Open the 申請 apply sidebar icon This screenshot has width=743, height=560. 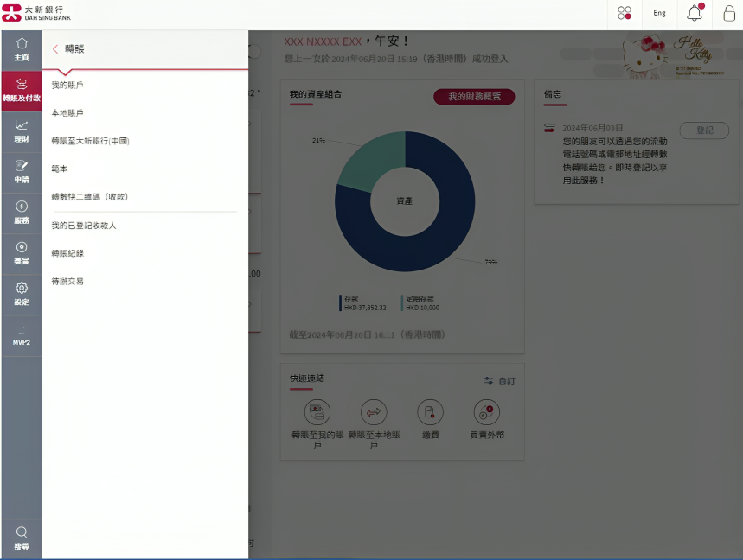(x=22, y=172)
